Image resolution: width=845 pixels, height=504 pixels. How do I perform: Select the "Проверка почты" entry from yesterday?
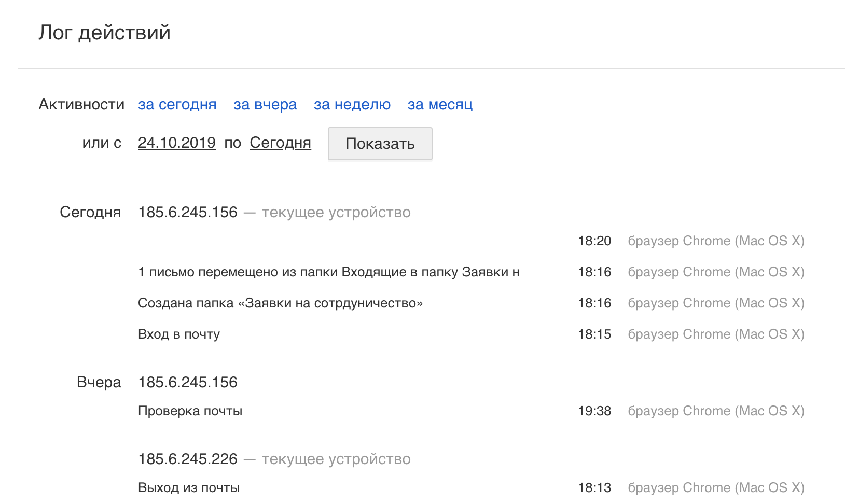point(190,410)
